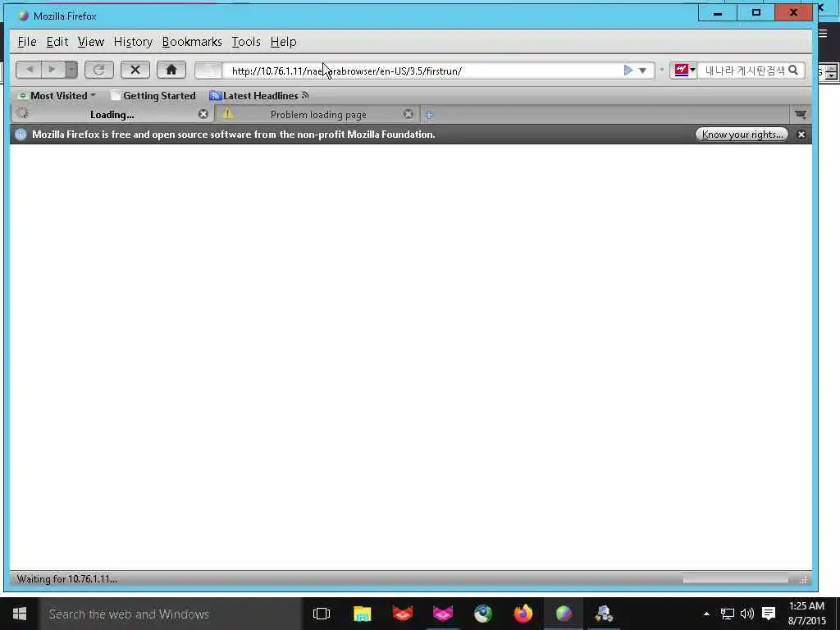This screenshot has height=630, width=840.
Task: Open the View menu
Action: [x=90, y=42]
